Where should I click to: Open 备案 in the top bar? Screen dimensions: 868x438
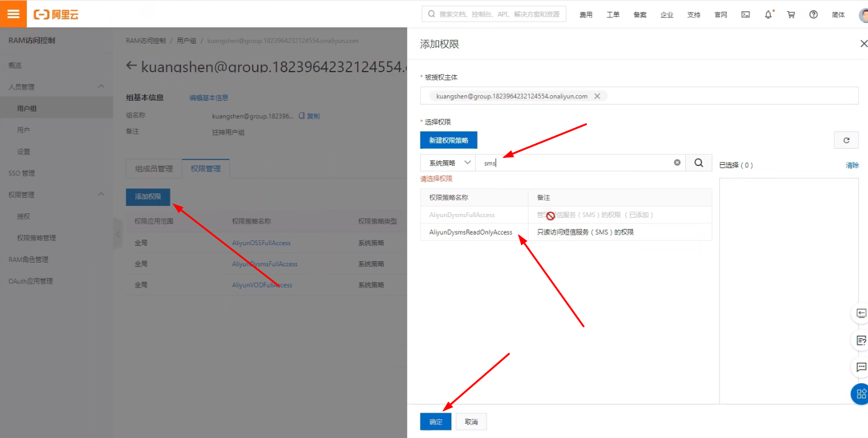click(640, 15)
